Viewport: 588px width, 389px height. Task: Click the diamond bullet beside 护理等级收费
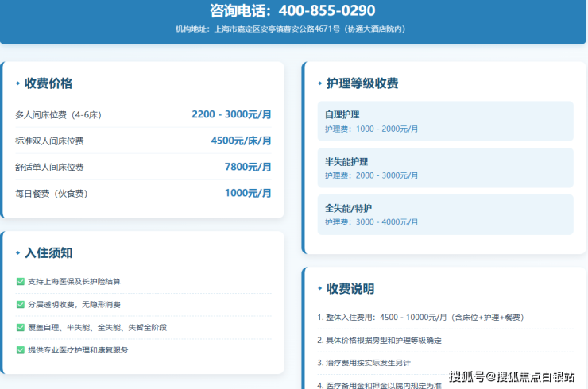tap(320, 83)
